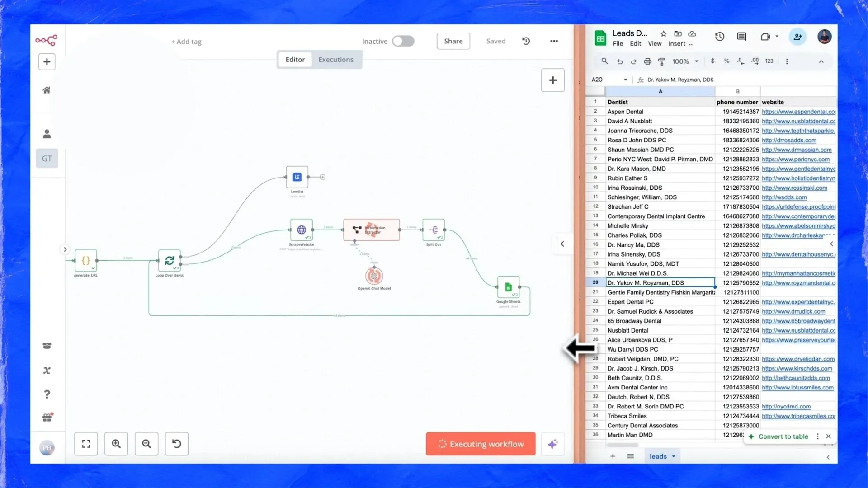Open the File menu in Sheets
The height and width of the screenshot is (488, 868).
(618, 44)
